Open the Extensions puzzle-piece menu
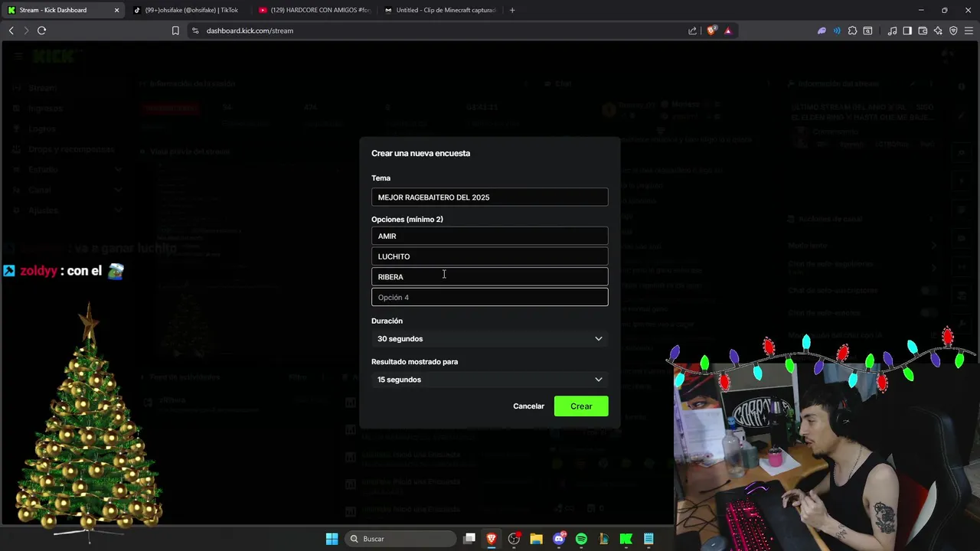The width and height of the screenshot is (980, 551). point(852,31)
